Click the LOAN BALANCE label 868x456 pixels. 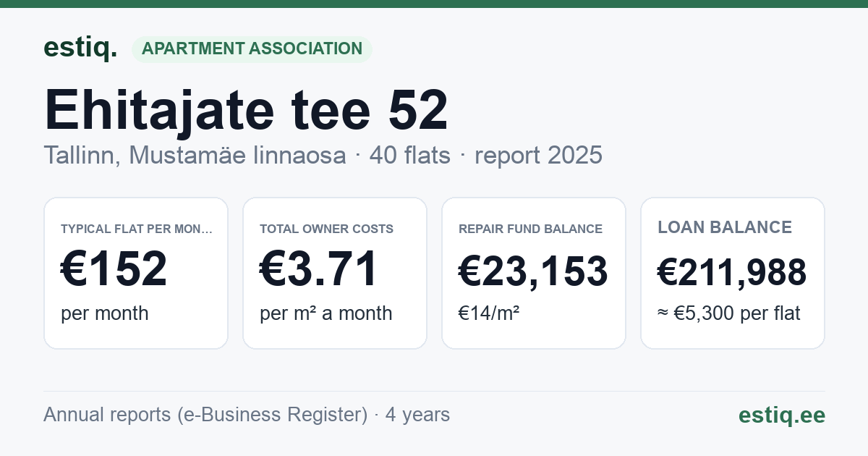click(x=725, y=227)
